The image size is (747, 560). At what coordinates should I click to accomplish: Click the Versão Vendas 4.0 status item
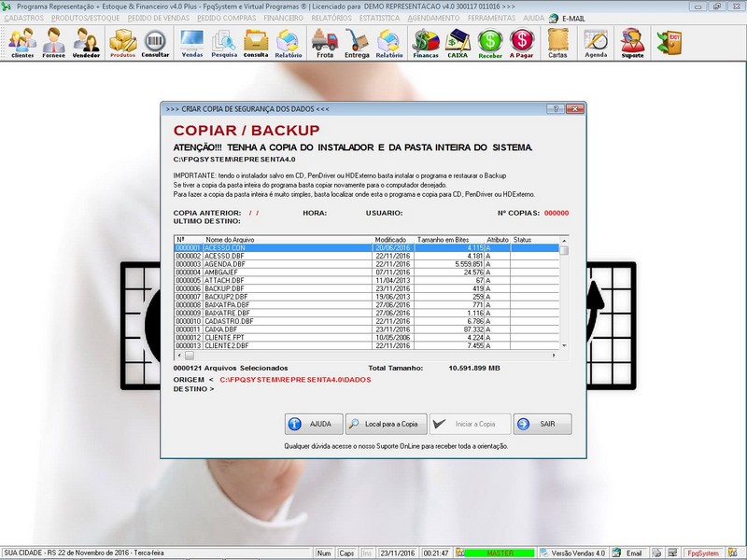pos(572,553)
